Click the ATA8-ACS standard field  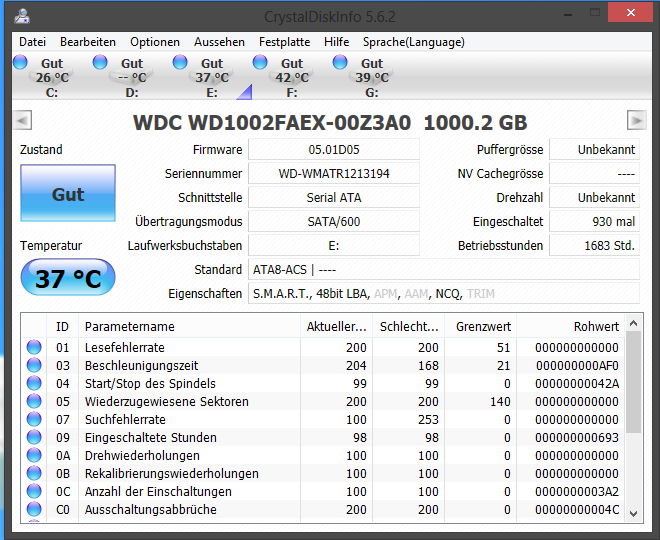(444, 269)
